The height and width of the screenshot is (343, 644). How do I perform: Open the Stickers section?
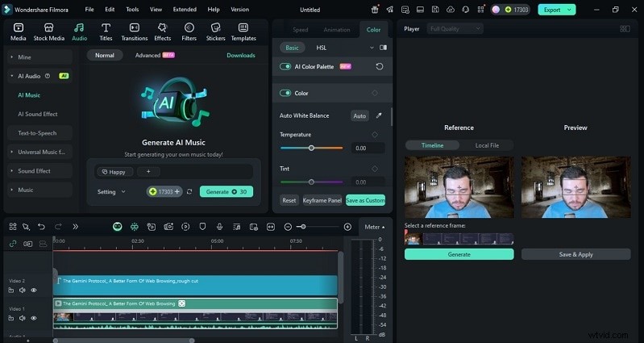pos(216,32)
